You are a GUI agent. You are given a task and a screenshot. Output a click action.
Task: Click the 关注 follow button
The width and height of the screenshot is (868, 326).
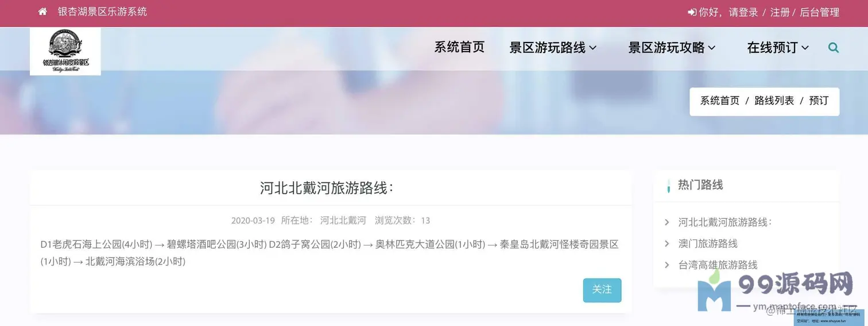coord(602,290)
